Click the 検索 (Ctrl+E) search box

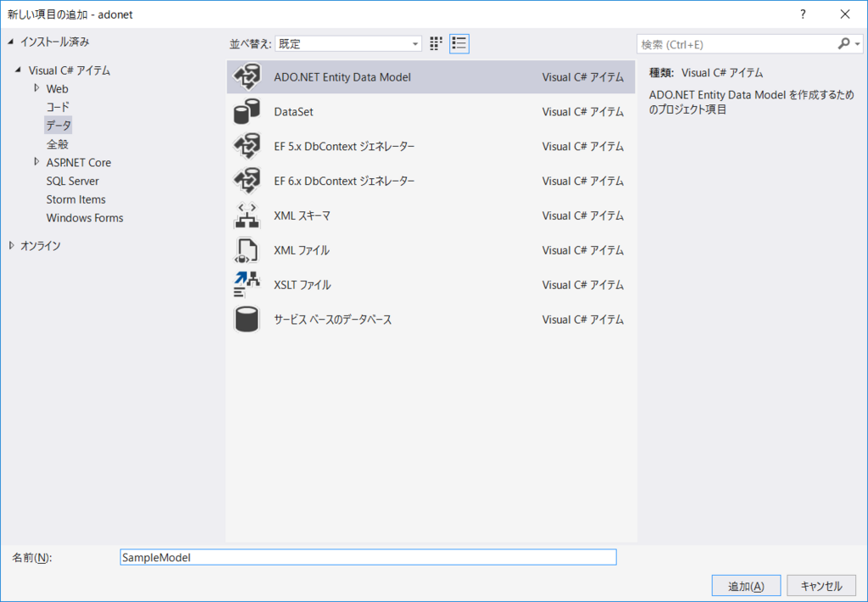click(x=737, y=44)
